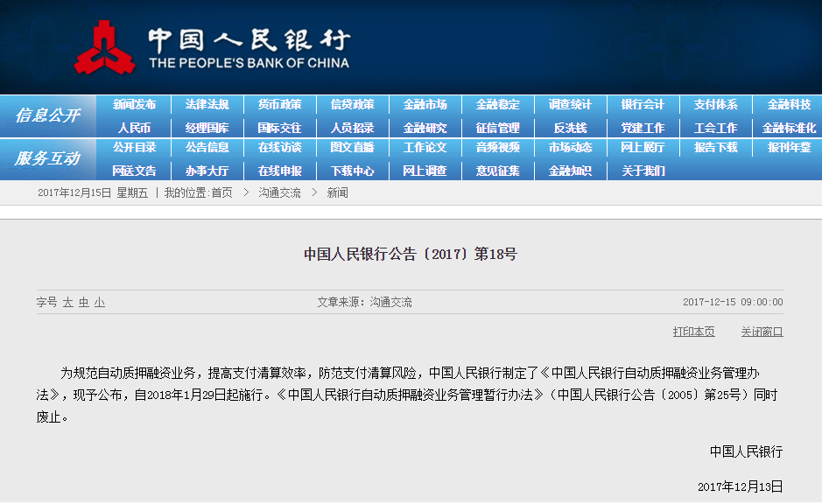822x504 pixels.
Task: Click the 首页 breadcrumb link
Action: pyautogui.click(x=221, y=192)
